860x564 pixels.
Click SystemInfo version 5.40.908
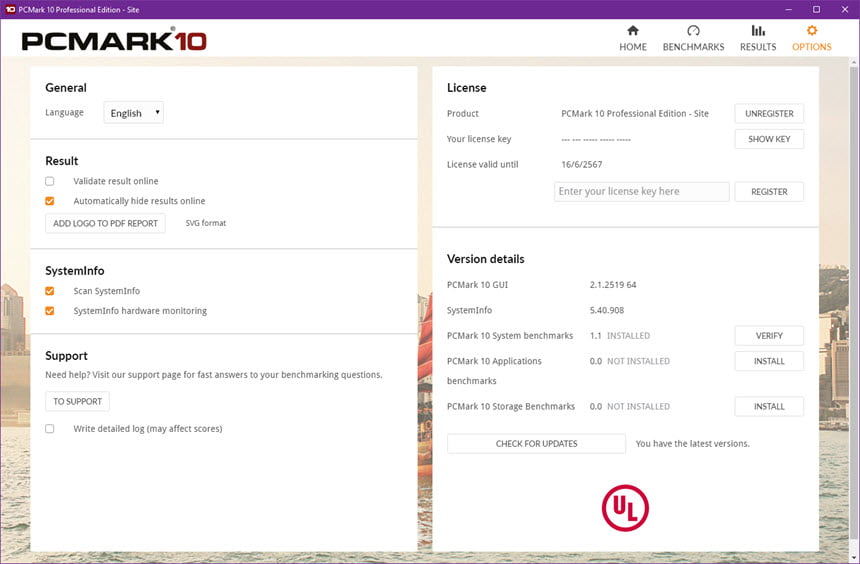tap(607, 310)
